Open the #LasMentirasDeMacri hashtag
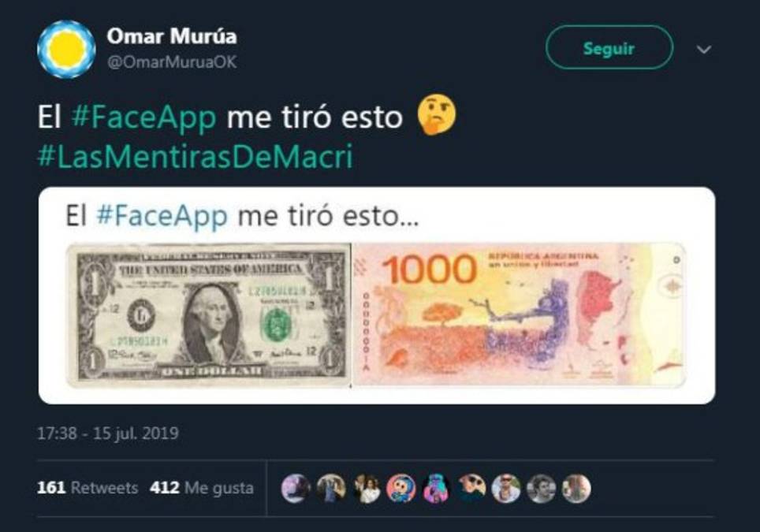This screenshot has height=532, width=760. click(196, 156)
